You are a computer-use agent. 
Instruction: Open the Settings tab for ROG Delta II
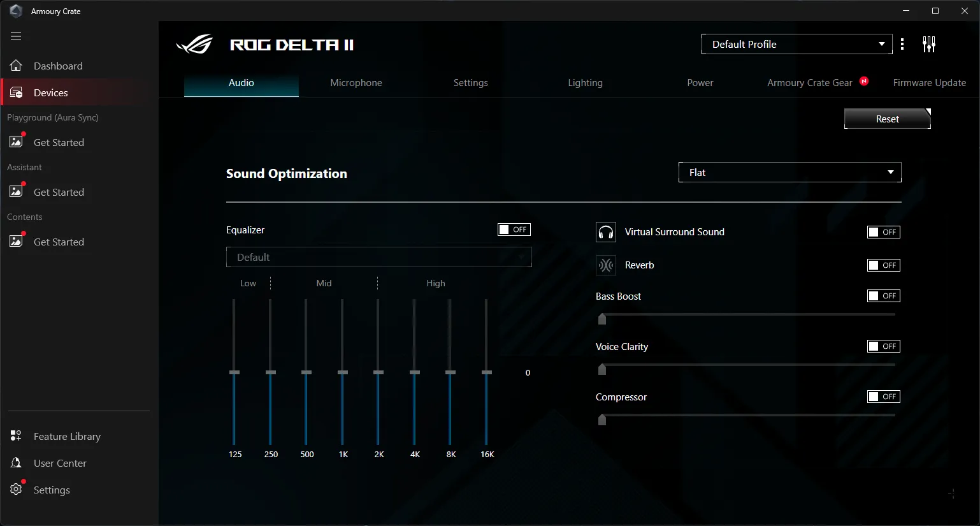point(471,83)
